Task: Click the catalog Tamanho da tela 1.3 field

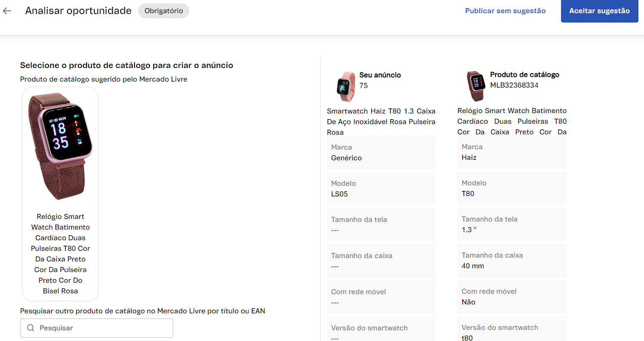Action: click(x=512, y=224)
